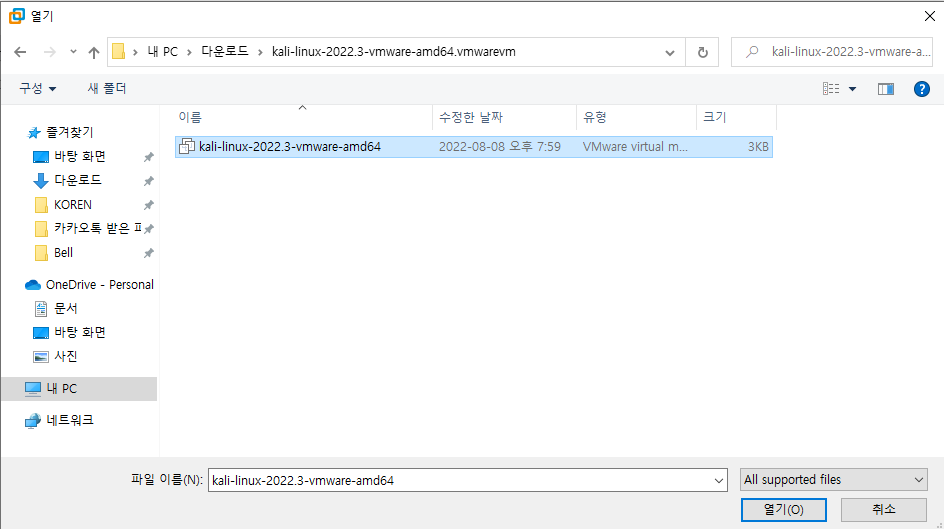The image size is (944, 529).
Task: Open the KOREN folder
Action: 73,205
